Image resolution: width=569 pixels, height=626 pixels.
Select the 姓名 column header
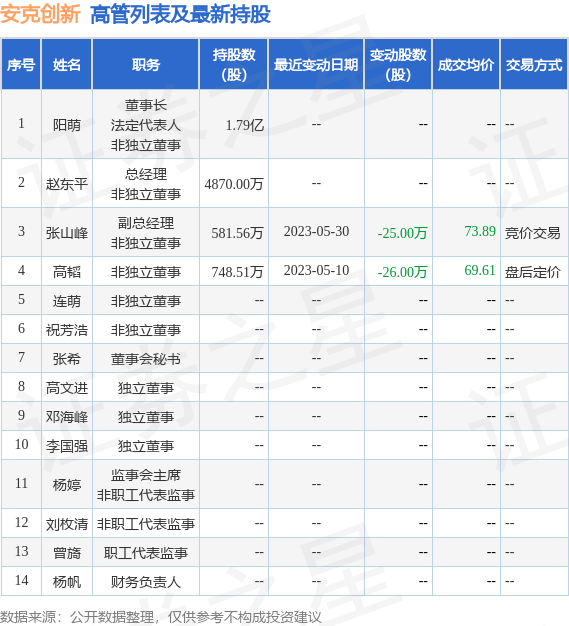click(x=67, y=65)
